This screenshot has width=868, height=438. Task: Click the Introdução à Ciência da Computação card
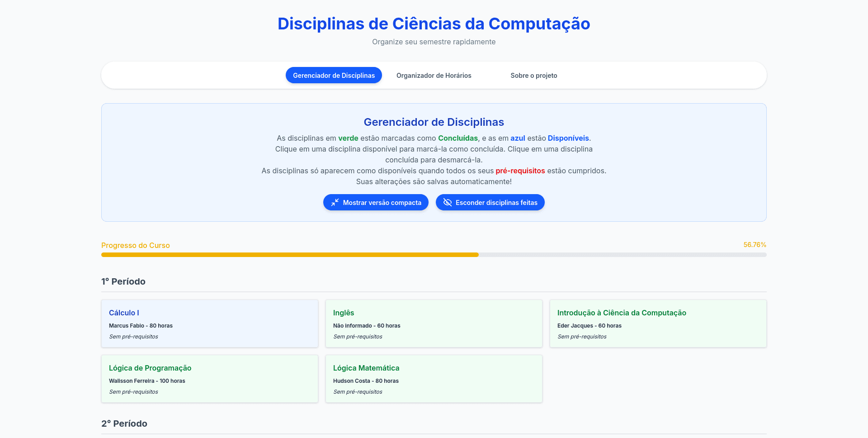click(x=658, y=323)
